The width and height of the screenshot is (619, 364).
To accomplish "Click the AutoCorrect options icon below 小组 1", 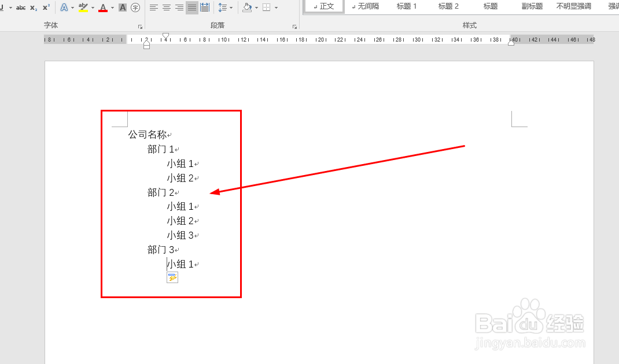I will (173, 277).
